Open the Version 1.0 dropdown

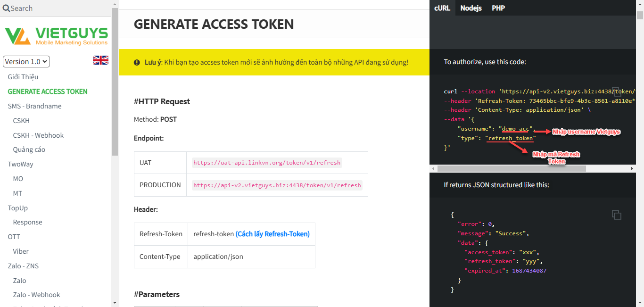pos(26,62)
